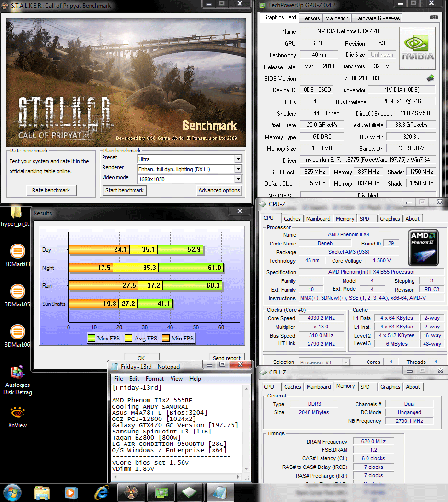448x502 pixels.
Task: Open the Processor #1 selection dropdown
Action: (x=324, y=362)
